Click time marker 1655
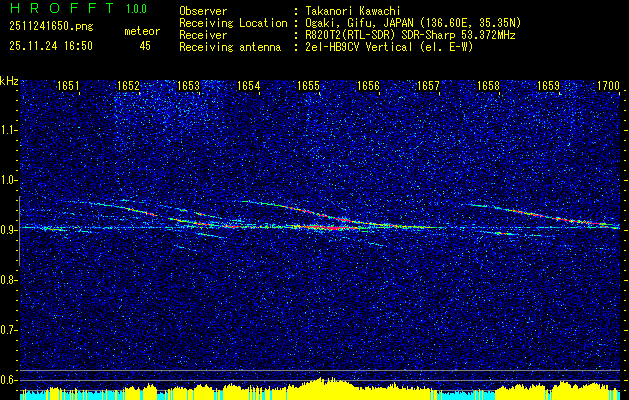The height and width of the screenshot is (400, 629). click(x=308, y=85)
